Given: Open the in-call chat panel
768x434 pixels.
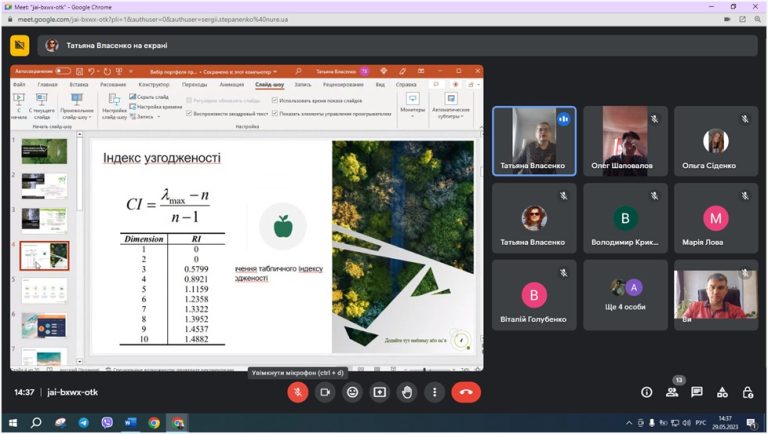Looking at the screenshot, I should [696, 392].
